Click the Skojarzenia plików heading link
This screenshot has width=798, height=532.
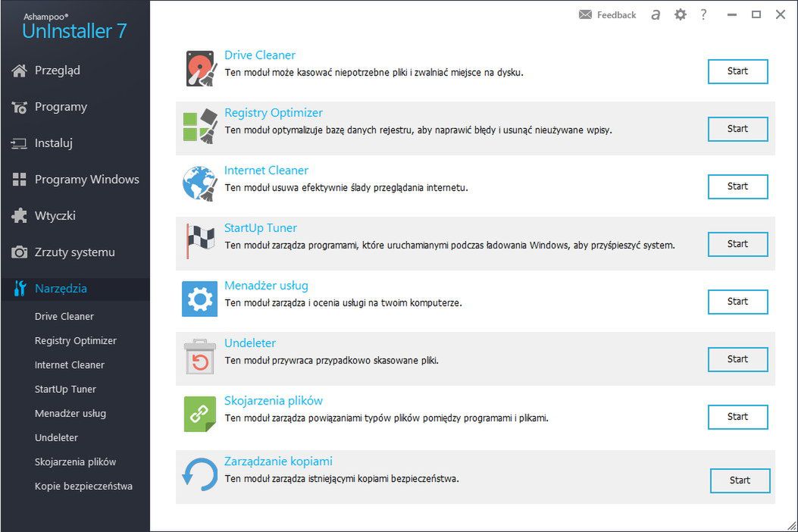click(x=274, y=400)
